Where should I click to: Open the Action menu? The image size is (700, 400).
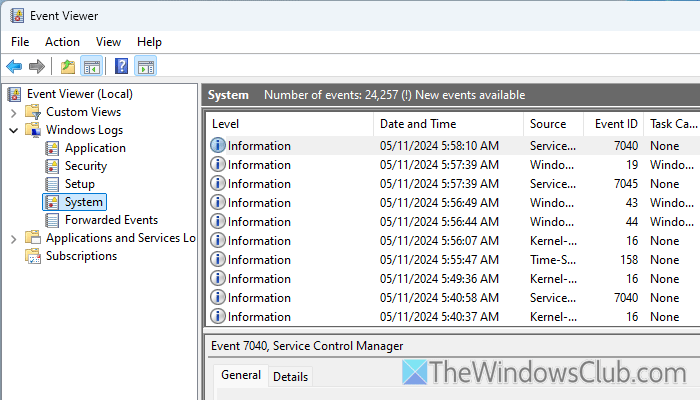(62, 42)
